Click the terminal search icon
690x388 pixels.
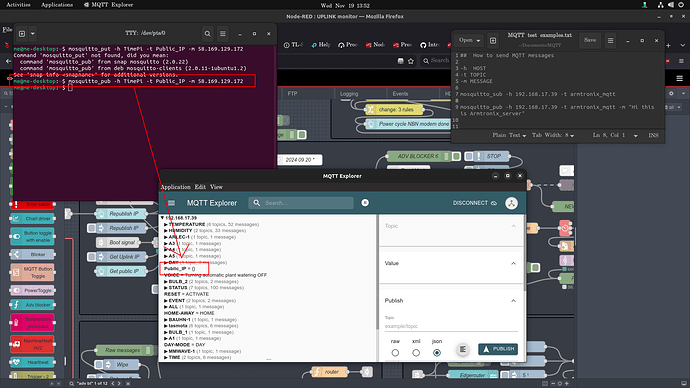207,33
